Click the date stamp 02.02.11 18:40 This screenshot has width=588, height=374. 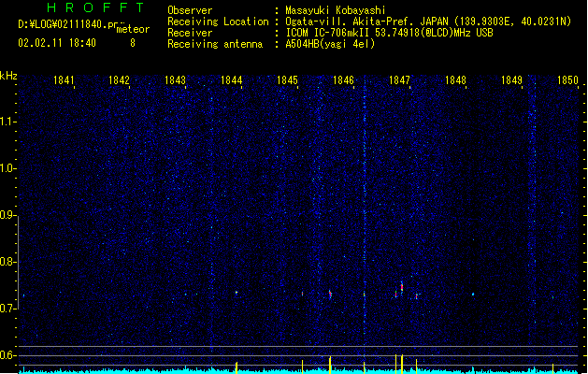coord(57,43)
